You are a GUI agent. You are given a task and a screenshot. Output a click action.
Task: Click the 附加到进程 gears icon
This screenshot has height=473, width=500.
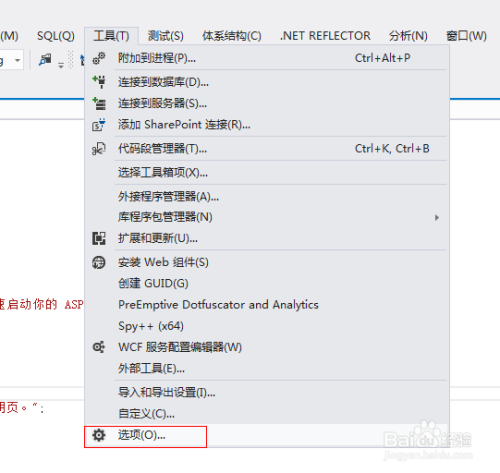tap(99, 58)
